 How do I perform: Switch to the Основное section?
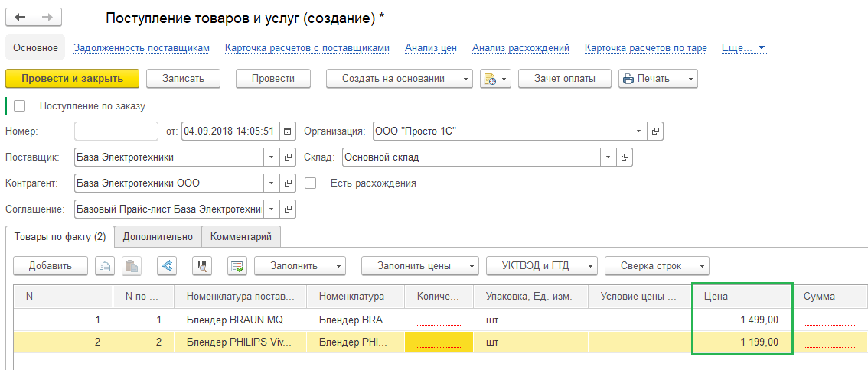(x=35, y=48)
